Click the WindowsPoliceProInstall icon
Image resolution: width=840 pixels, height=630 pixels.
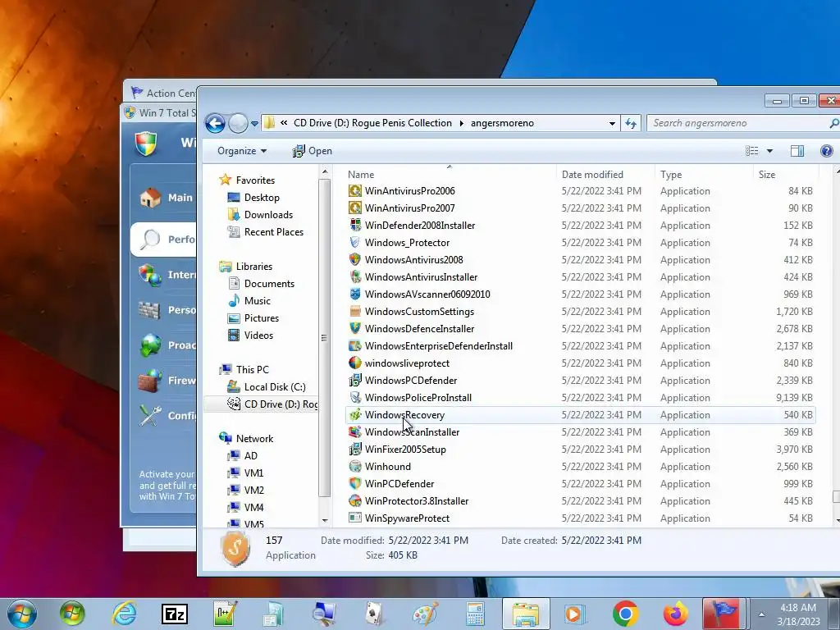pyautogui.click(x=354, y=398)
